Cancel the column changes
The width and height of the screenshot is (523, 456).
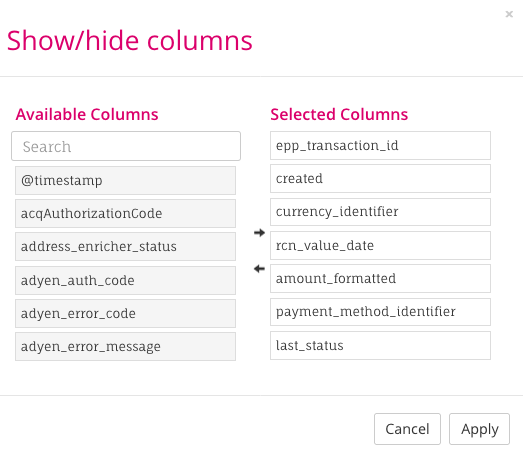pyautogui.click(x=407, y=429)
